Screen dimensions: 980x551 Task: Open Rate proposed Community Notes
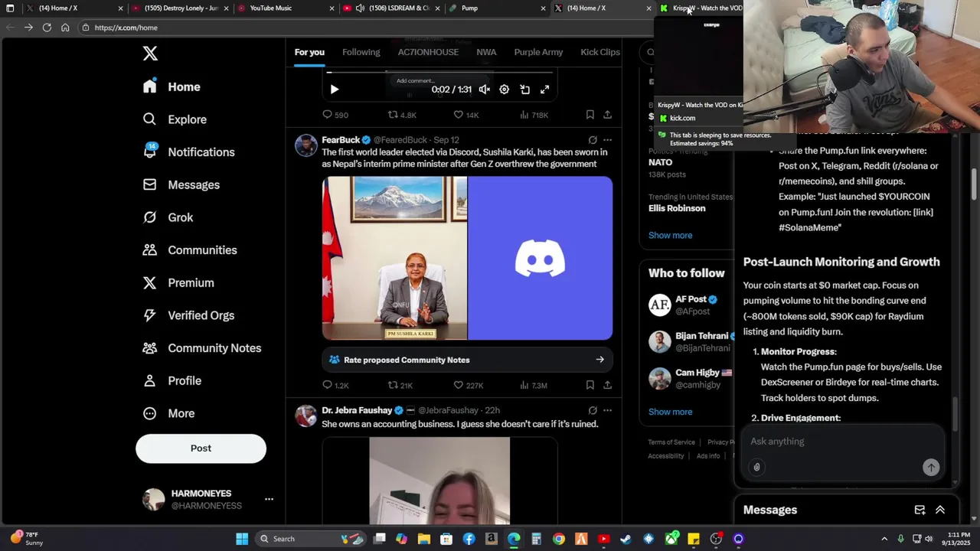click(467, 360)
